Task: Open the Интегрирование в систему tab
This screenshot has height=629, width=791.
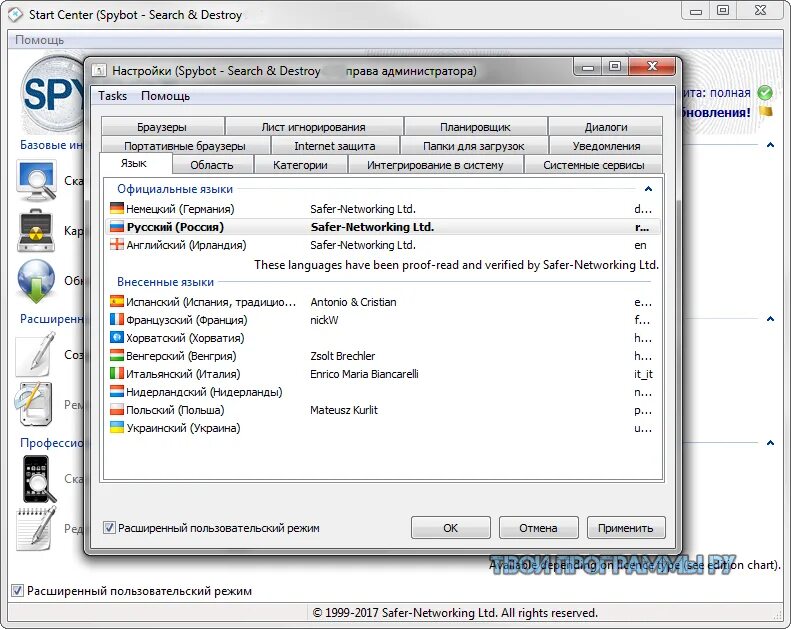Action: click(x=435, y=165)
